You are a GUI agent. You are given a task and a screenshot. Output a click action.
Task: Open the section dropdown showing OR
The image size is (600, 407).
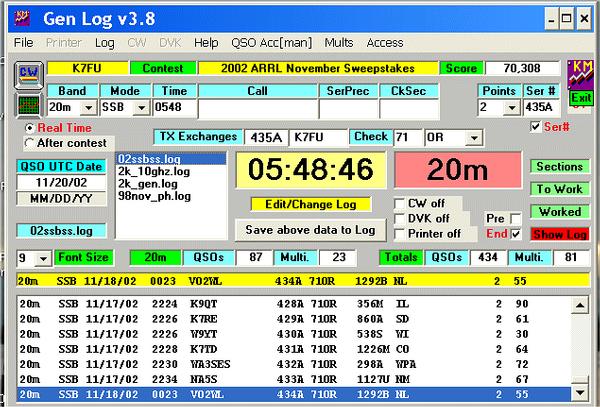(474, 138)
